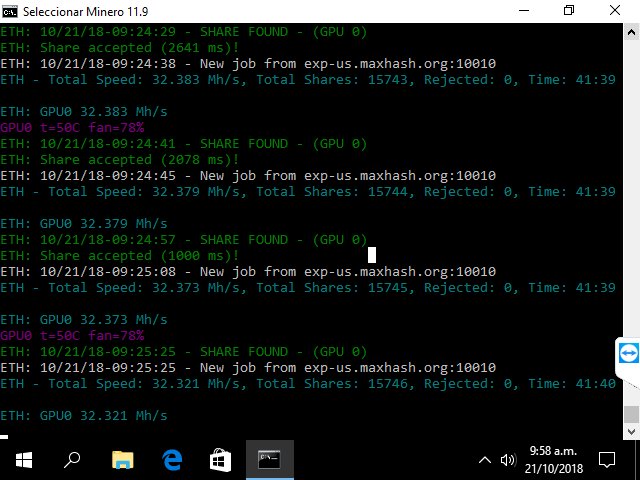Click the 09:25:25 SHARE FOUND line

pos(184,352)
